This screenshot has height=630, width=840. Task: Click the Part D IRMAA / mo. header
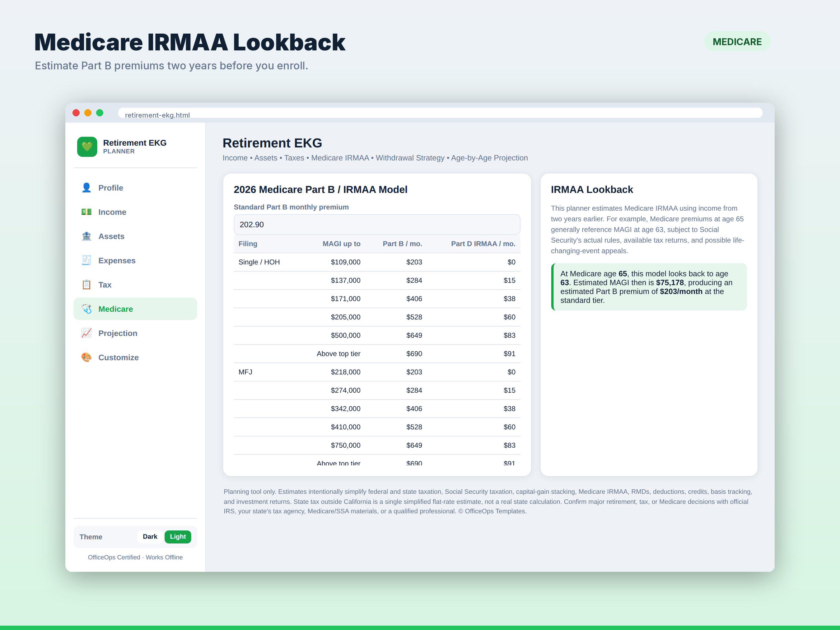483,244
